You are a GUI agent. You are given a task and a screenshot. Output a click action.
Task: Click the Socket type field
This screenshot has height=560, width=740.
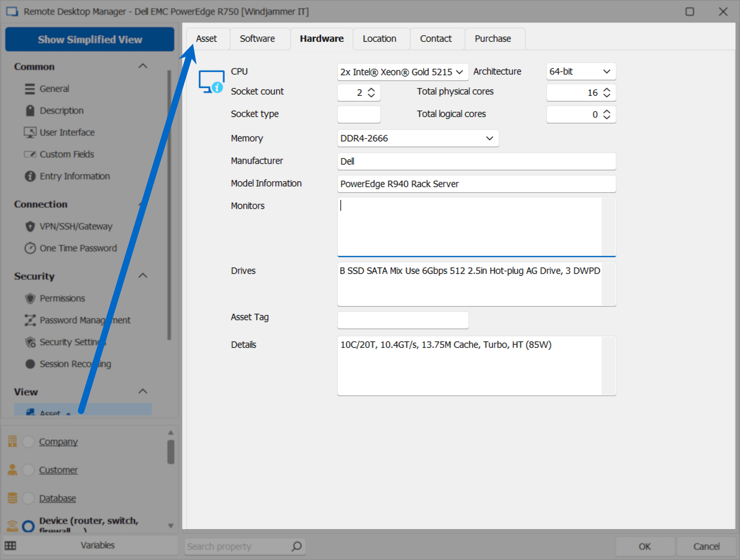coord(359,114)
